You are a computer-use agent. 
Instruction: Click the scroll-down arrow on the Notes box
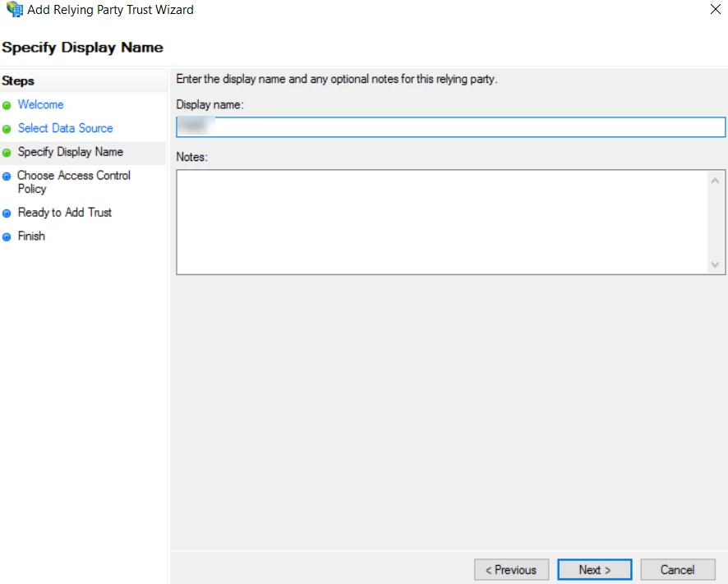point(716,265)
